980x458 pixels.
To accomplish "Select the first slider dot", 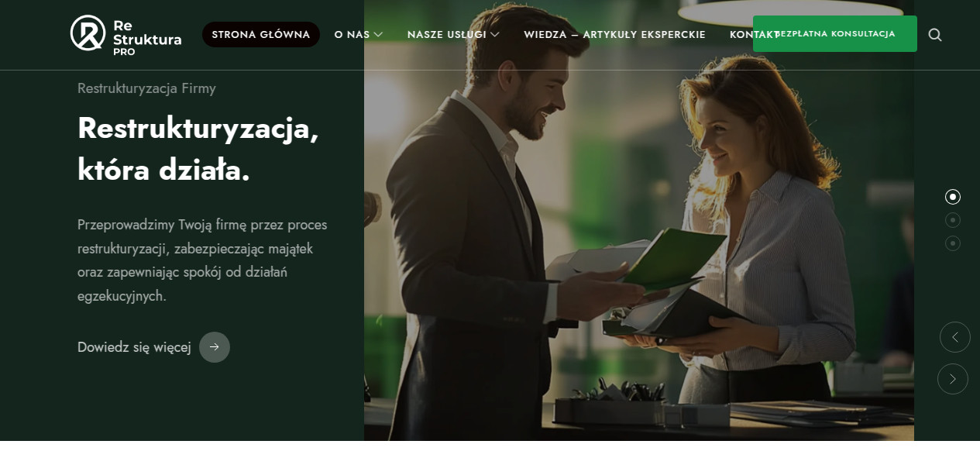I will [953, 197].
